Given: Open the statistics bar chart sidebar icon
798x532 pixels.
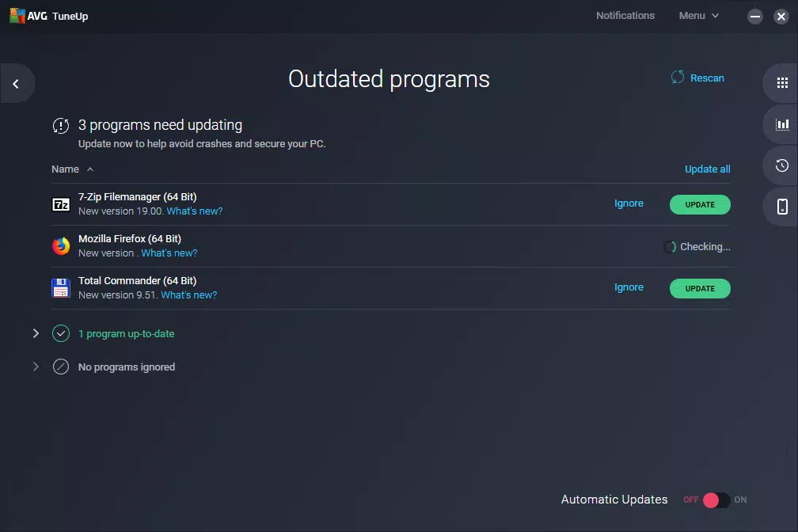Looking at the screenshot, I should click(x=782, y=124).
